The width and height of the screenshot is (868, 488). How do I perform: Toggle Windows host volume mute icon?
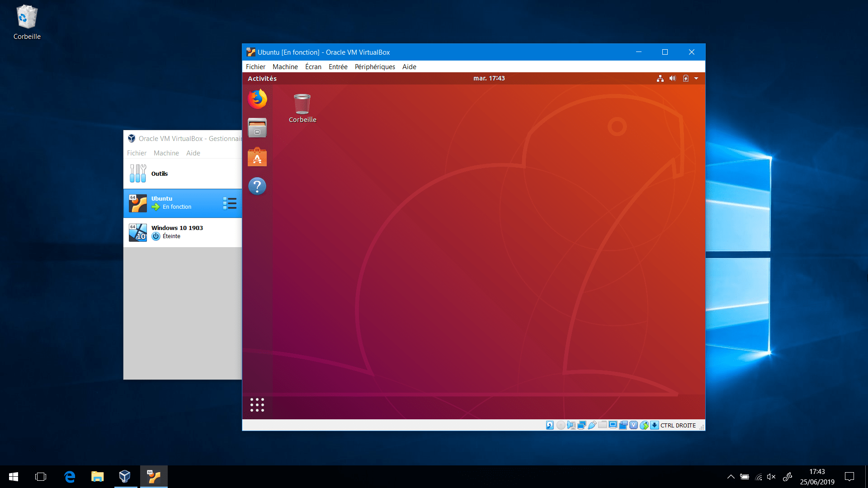(x=771, y=477)
